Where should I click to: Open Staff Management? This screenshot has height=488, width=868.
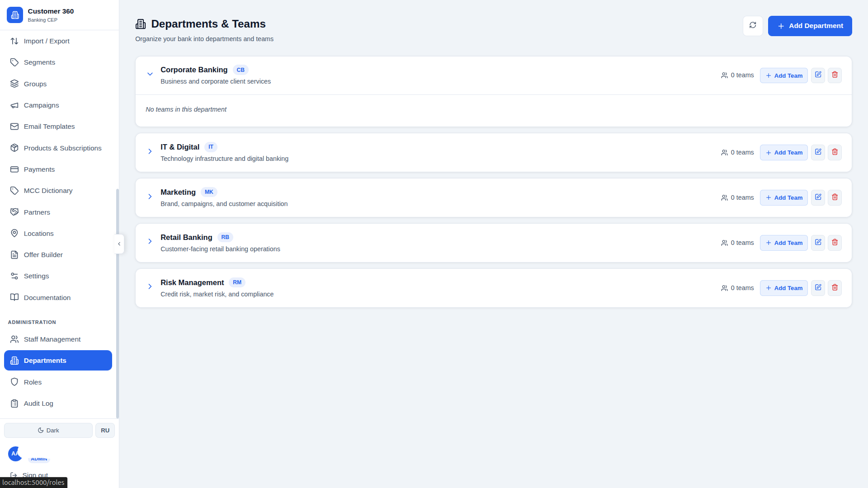point(58,339)
